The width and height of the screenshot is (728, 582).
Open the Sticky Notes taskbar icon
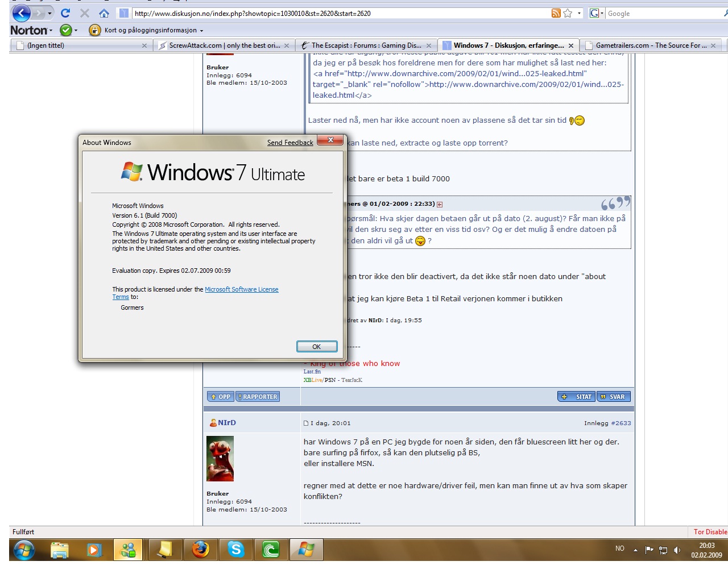point(164,550)
